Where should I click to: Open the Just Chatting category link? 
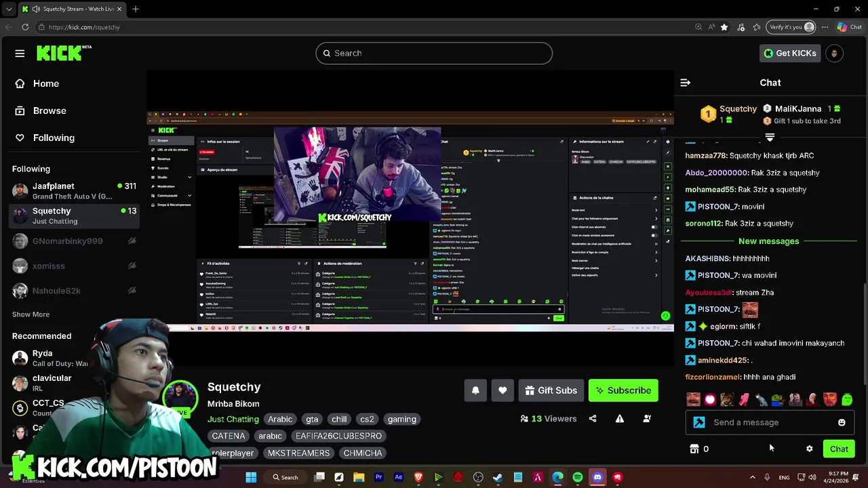(x=233, y=419)
